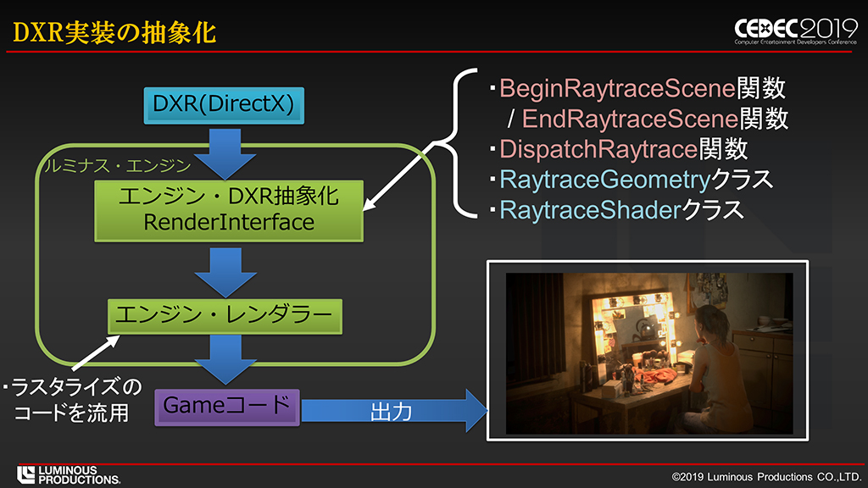This screenshot has width=868, height=488.
Task: Click the CEDEC2019 logo
Action: [795, 30]
